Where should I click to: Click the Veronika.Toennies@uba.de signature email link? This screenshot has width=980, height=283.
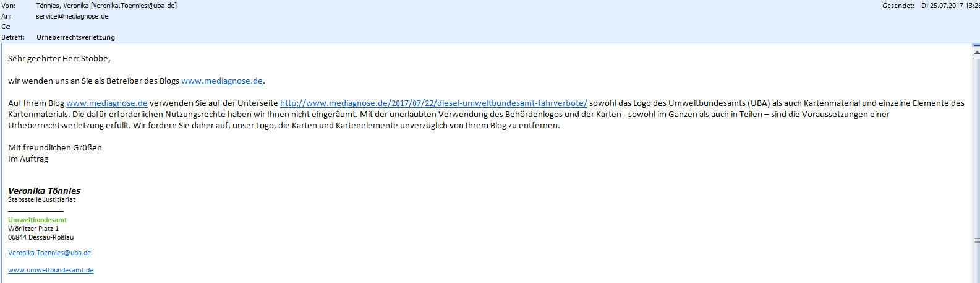coord(49,253)
